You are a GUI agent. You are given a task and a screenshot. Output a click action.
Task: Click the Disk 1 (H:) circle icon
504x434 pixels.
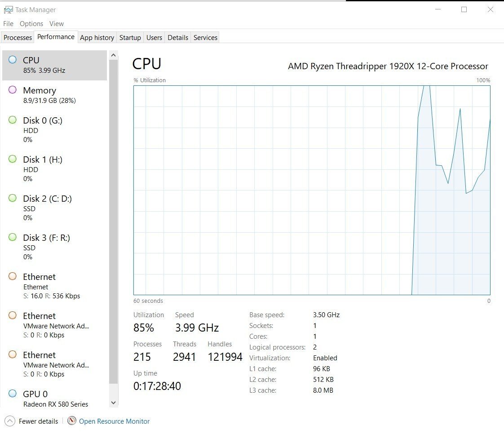[13, 159]
